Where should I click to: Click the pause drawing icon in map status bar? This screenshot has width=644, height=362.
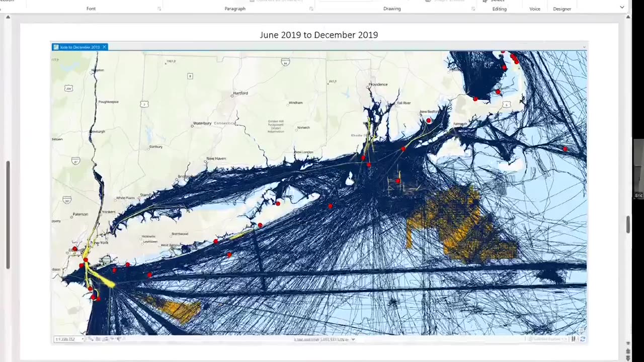click(574, 339)
